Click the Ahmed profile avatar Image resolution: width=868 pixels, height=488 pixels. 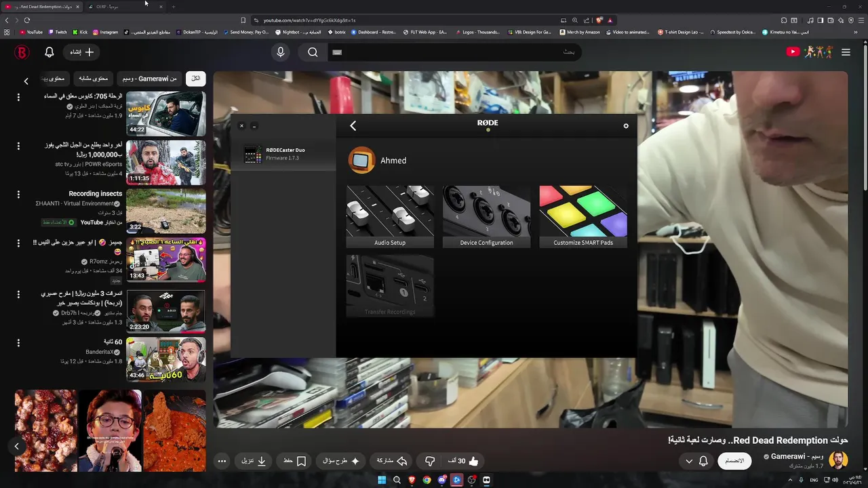point(361,161)
